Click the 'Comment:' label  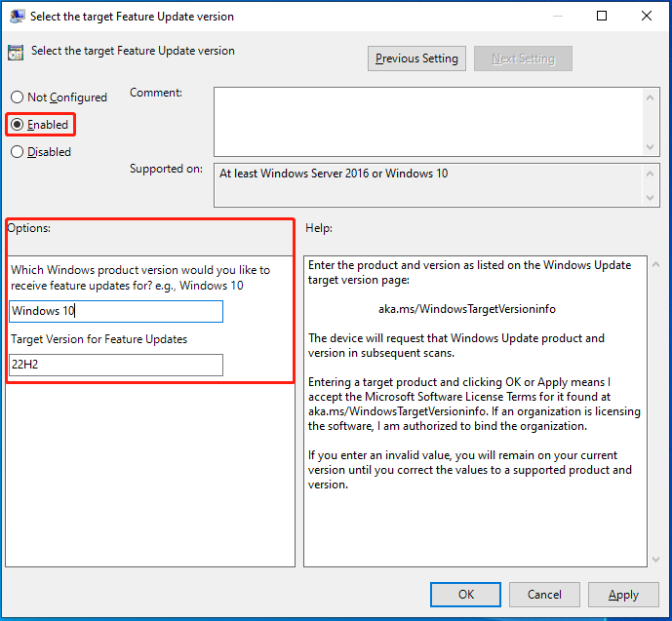156,93
